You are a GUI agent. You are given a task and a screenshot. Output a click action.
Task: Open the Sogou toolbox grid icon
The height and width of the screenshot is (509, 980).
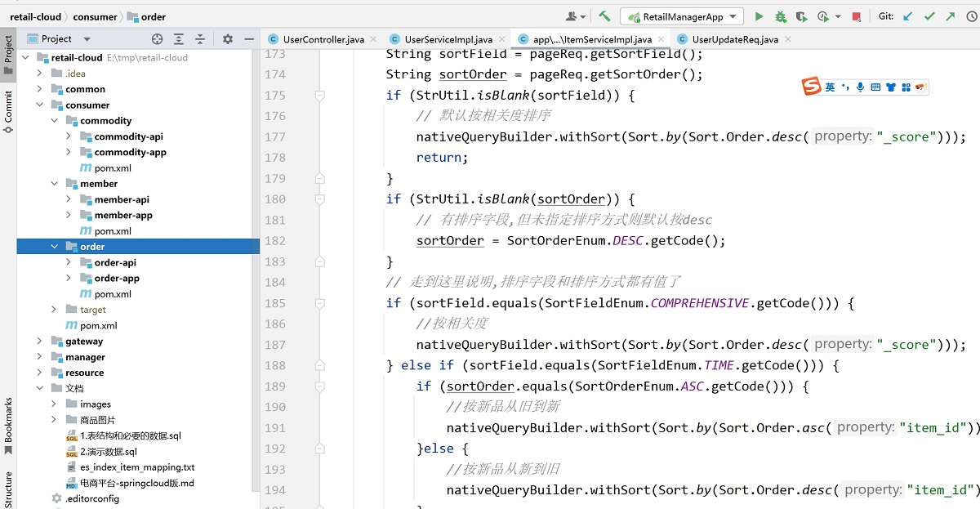[x=905, y=87]
